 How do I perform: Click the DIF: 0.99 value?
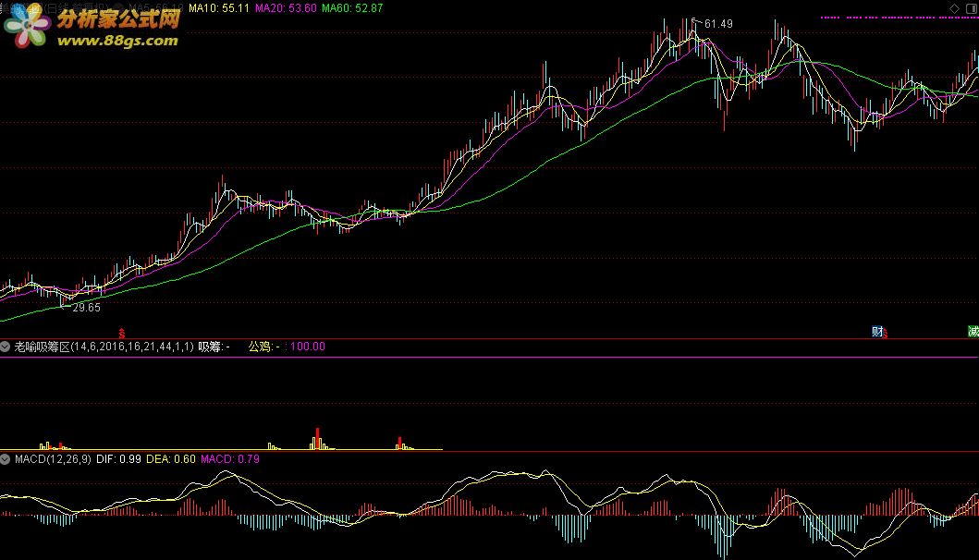tap(118, 459)
